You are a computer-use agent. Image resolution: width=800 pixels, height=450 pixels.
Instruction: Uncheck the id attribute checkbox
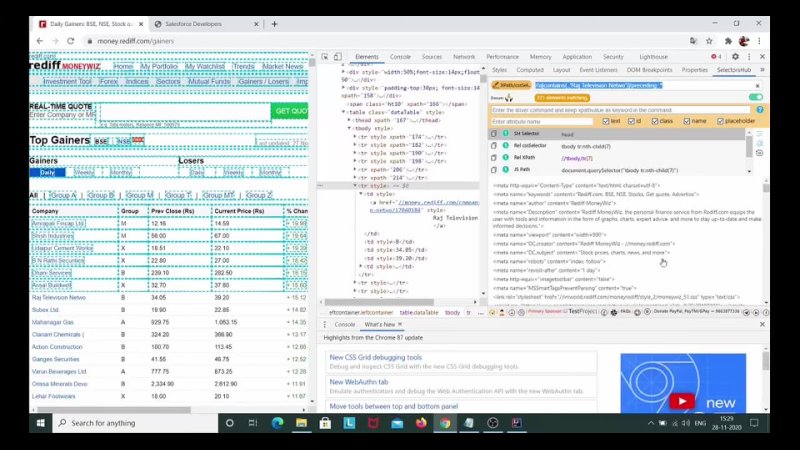point(631,121)
